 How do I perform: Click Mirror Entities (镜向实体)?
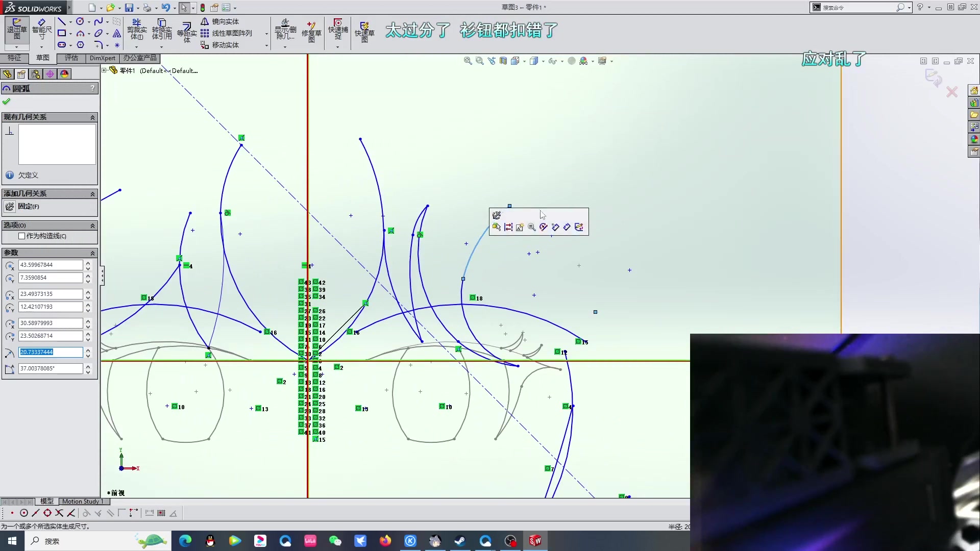220,21
